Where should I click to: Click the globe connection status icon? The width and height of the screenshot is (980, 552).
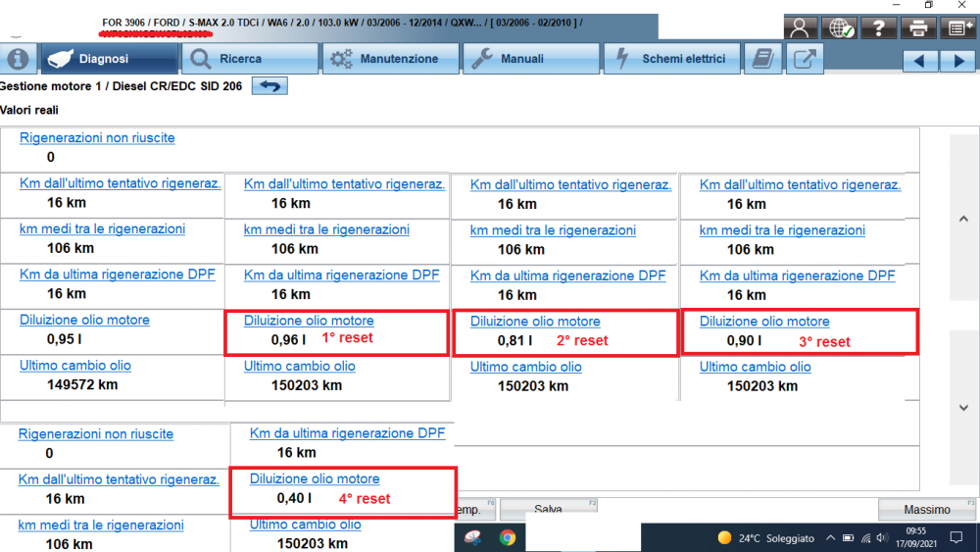840,28
